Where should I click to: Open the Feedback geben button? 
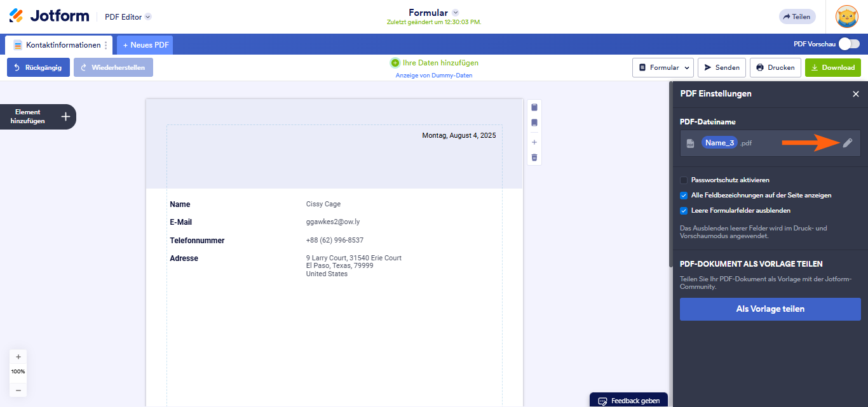[x=628, y=400]
